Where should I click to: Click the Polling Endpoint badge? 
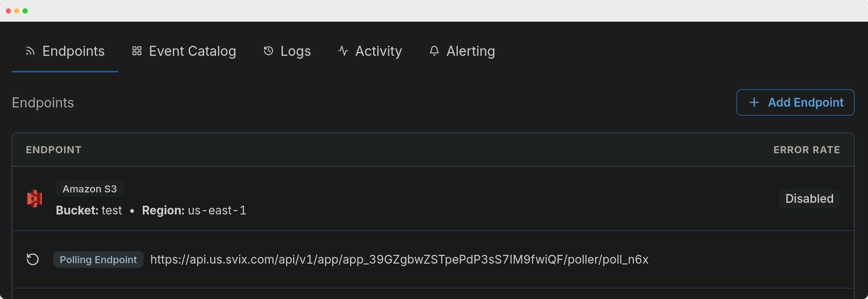(x=98, y=259)
